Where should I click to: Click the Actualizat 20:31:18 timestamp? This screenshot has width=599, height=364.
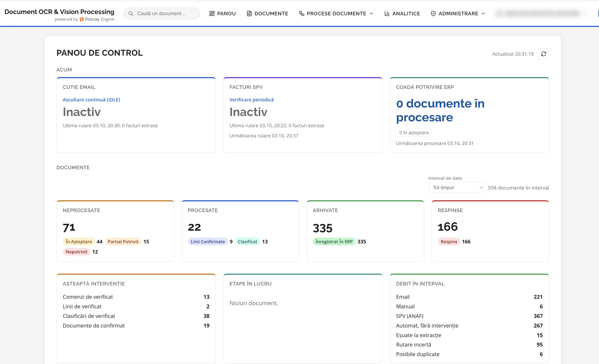(x=513, y=54)
